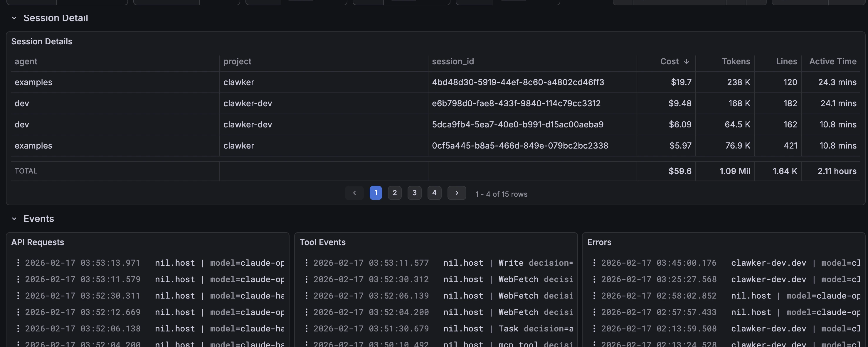
Task: Open row menu for 03:51:30.679 Task event
Action: tap(306, 329)
